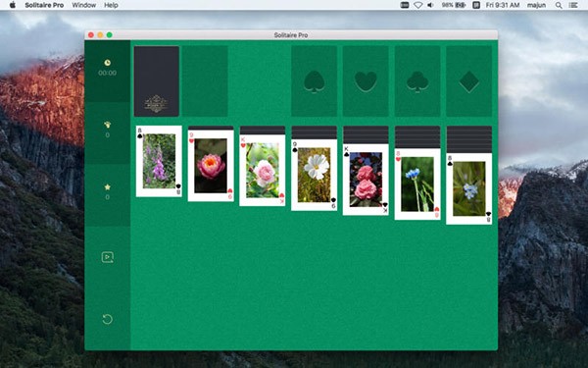Image resolution: width=588 pixels, height=368 pixels.
Task: Click the 00:00 timer readout
Action: click(107, 73)
